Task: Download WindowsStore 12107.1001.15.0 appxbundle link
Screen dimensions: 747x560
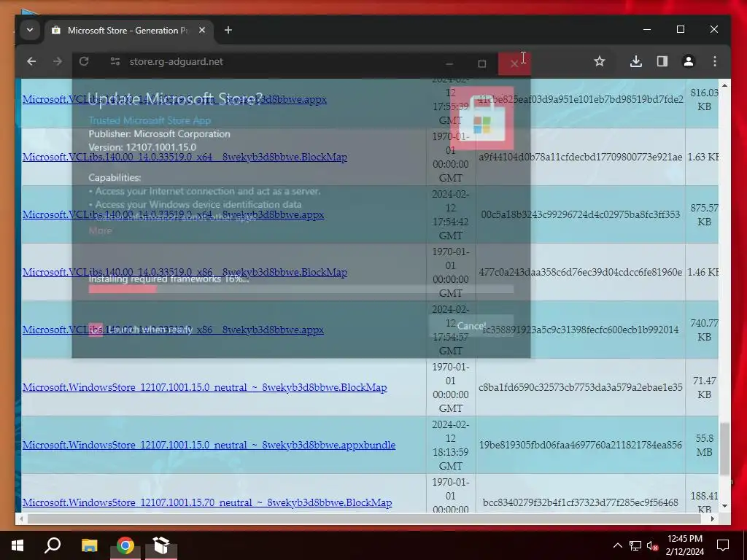Action: coord(209,445)
